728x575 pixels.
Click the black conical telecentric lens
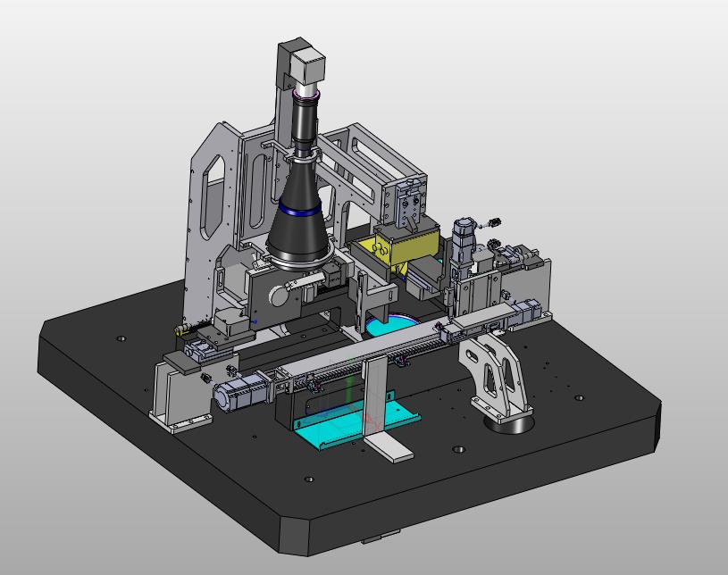[x=299, y=212]
